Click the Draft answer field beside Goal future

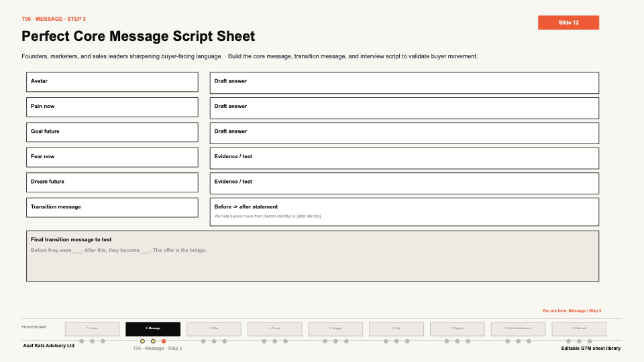[404, 133]
